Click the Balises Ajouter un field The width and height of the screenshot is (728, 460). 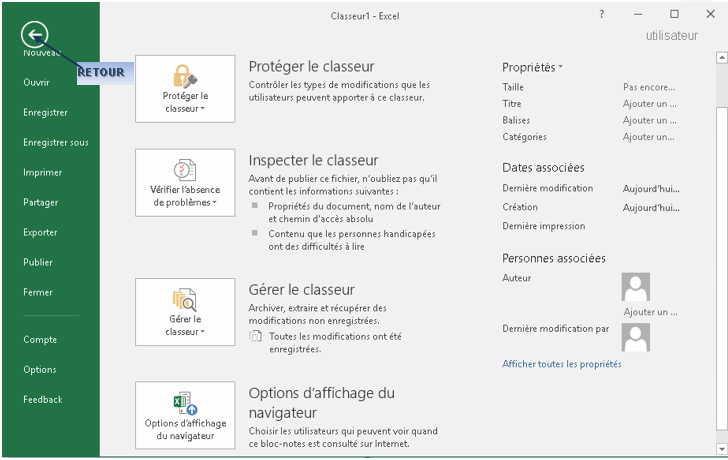pyautogui.click(x=650, y=121)
